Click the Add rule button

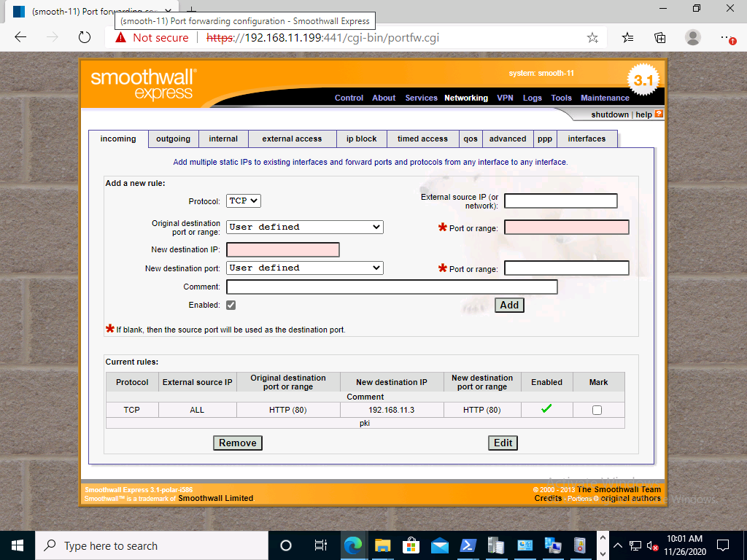coord(509,306)
